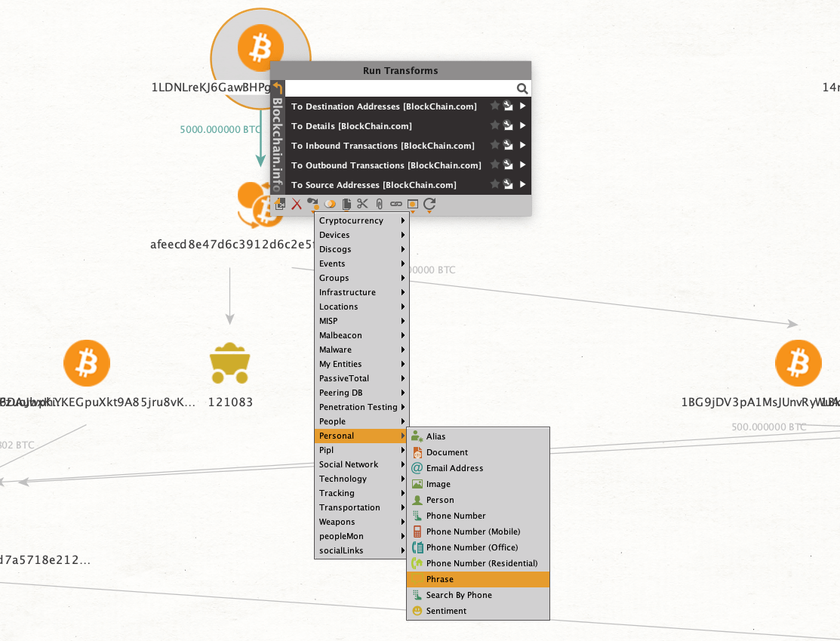This screenshot has height=641, width=840.
Task: Open the PassiveTotal category
Action: 362,378
